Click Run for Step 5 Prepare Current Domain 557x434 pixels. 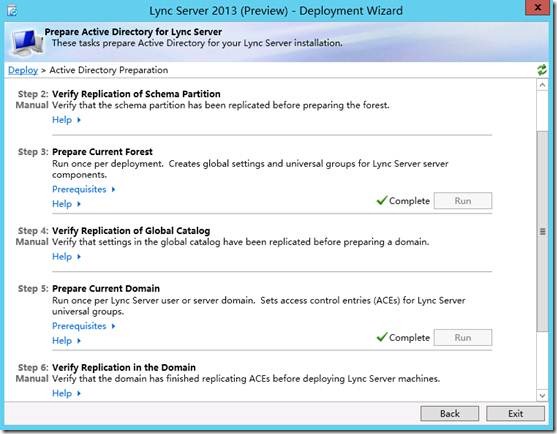pos(463,337)
